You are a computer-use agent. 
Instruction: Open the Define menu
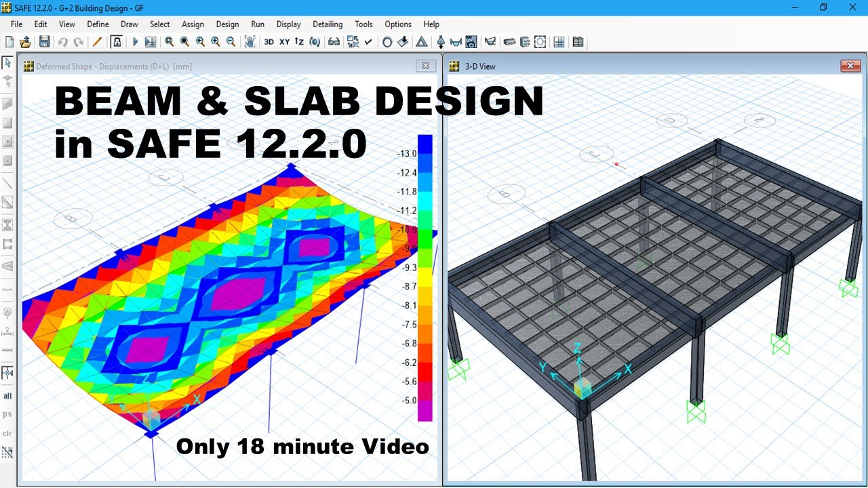98,24
